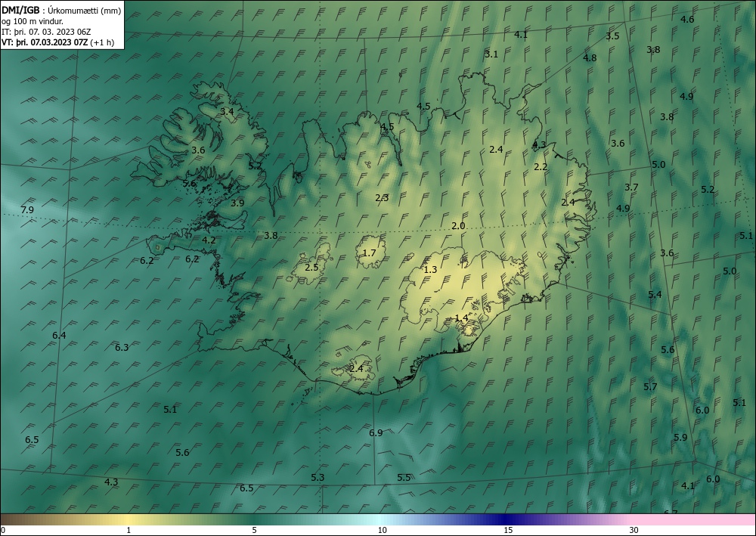
Task: Click the 'Úrkomumætti (mm)' label
Action: pyautogui.click(x=85, y=11)
